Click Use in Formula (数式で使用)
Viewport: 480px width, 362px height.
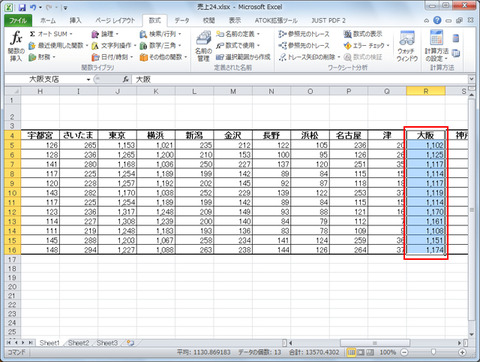point(237,45)
